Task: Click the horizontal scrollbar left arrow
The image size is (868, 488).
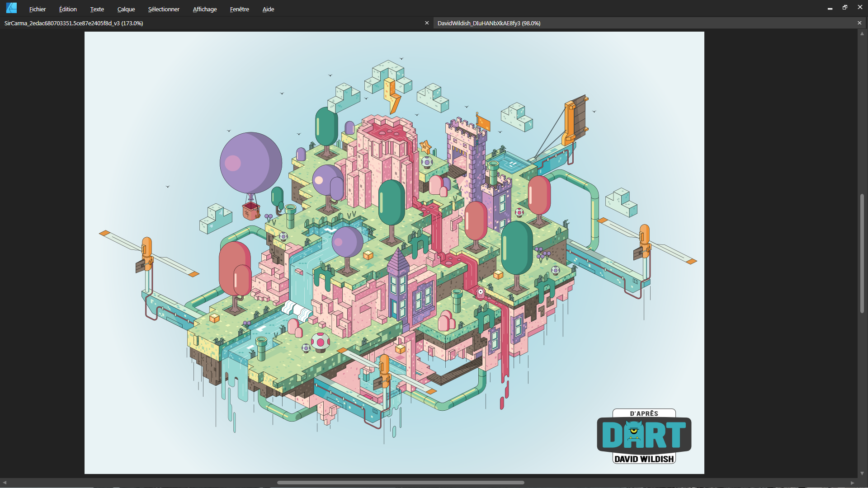Action: point(4,482)
